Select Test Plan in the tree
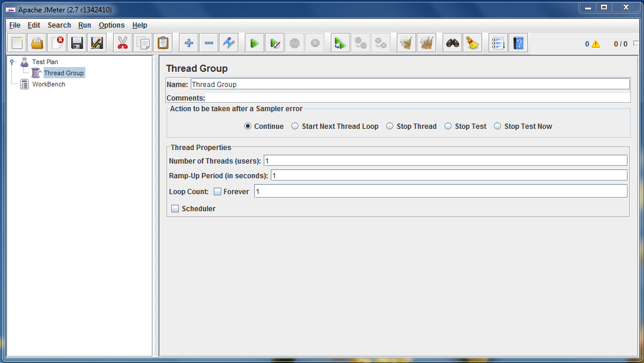The width and height of the screenshot is (644, 363). [45, 62]
